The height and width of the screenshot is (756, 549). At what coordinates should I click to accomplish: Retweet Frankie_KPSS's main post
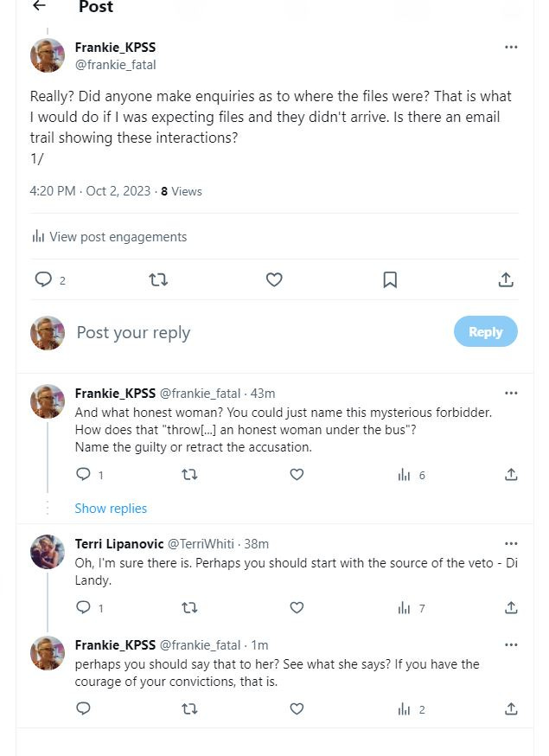pyautogui.click(x=156, y=279)
